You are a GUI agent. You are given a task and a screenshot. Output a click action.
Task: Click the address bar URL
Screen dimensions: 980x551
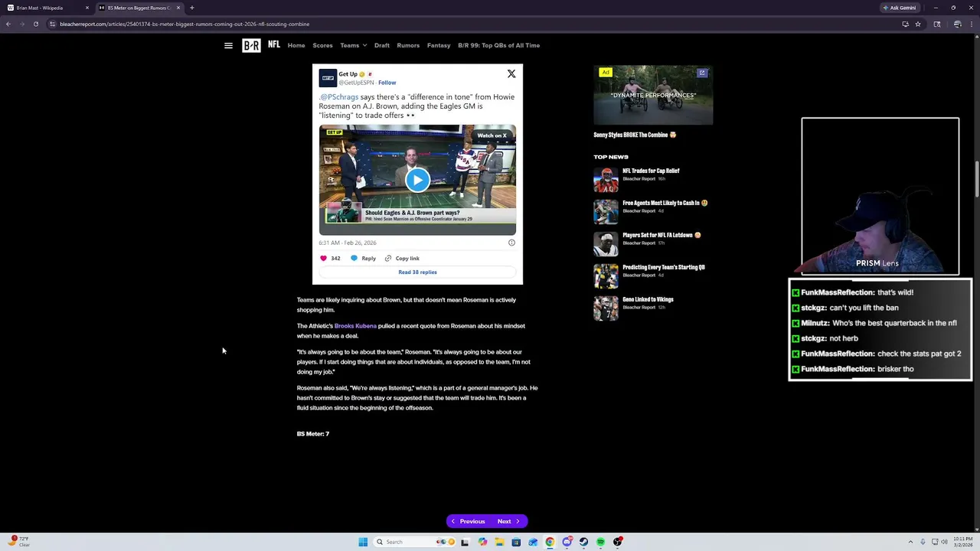tap(185, 24)
